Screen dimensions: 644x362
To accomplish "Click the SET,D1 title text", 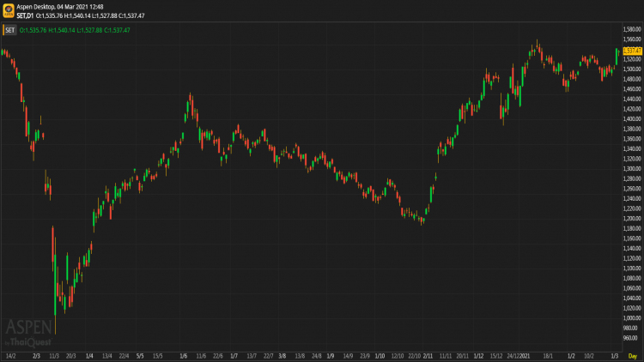I will pyautogui.click(x=25, y=15).
